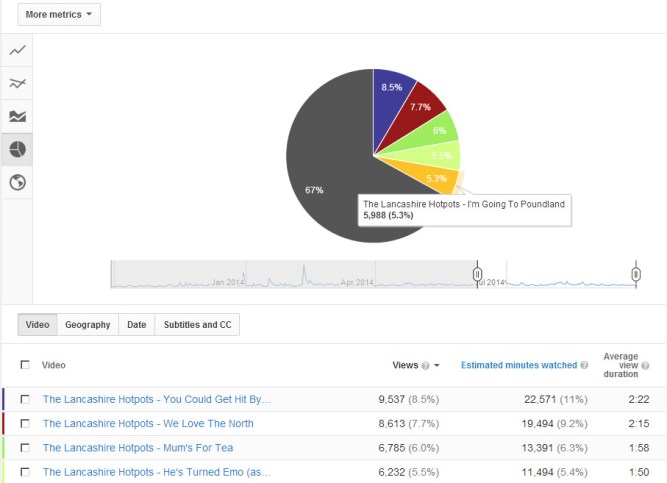Viewport: 667px width, 483px height.
Task: Click the 11,494 (5.4%) minutes watched value
Action: coord(554,472)
